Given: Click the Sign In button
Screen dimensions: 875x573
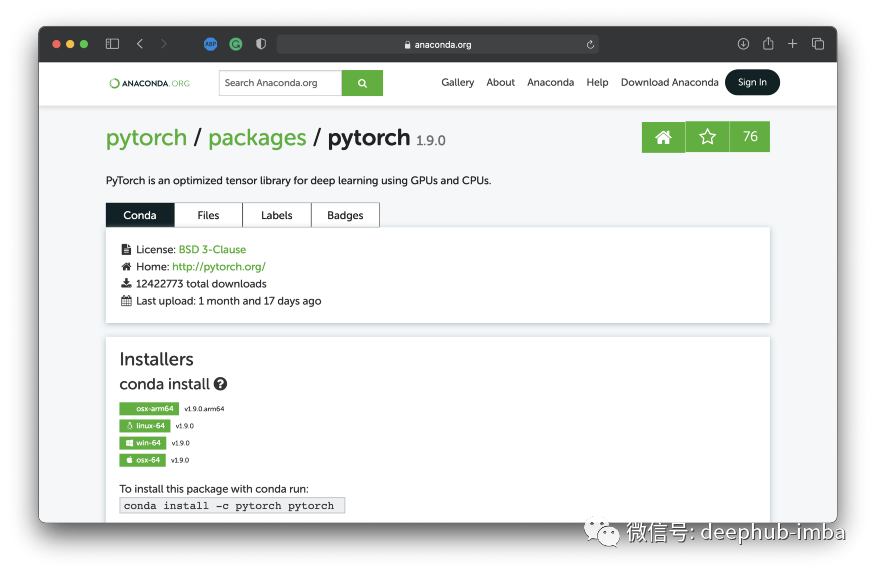Looking at the screenshot, I should click(752, 82).
